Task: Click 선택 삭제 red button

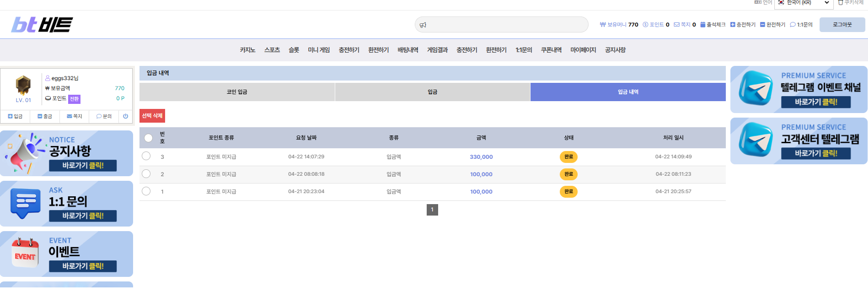Action: tap(152, 116)
